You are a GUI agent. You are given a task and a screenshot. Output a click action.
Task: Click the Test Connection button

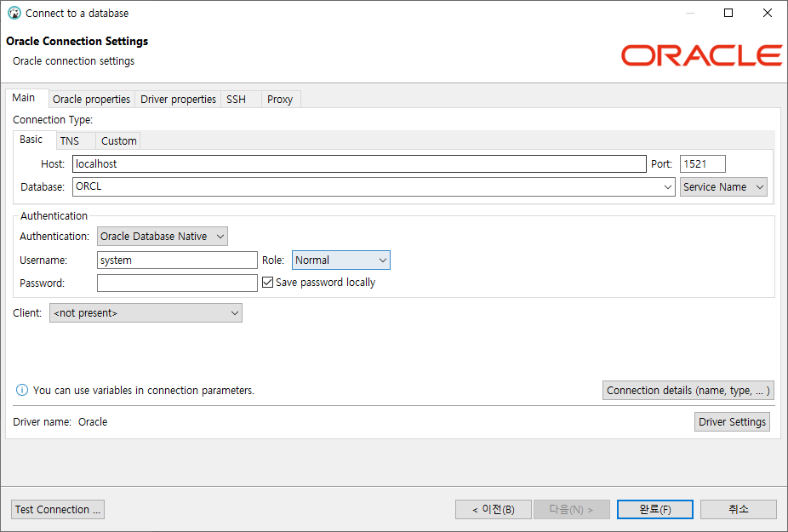pos(58,509)
